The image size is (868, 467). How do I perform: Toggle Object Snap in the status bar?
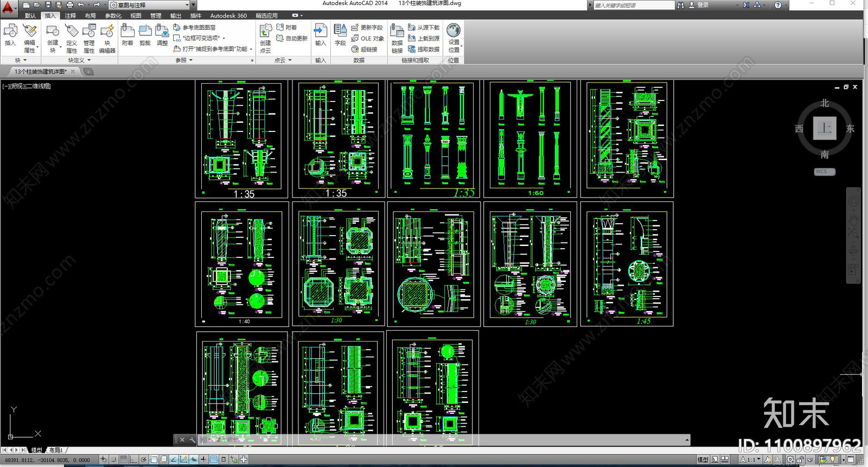pos(154,459)
